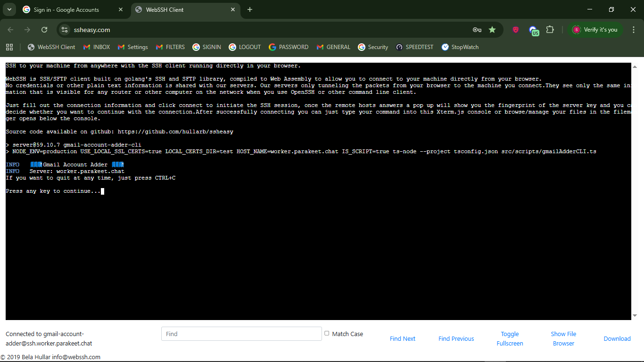Image resolution: width=644 pixels, height=362 pixels.
Task: Open the Apps grid icon in bookmarks bar
Action: 9,47
